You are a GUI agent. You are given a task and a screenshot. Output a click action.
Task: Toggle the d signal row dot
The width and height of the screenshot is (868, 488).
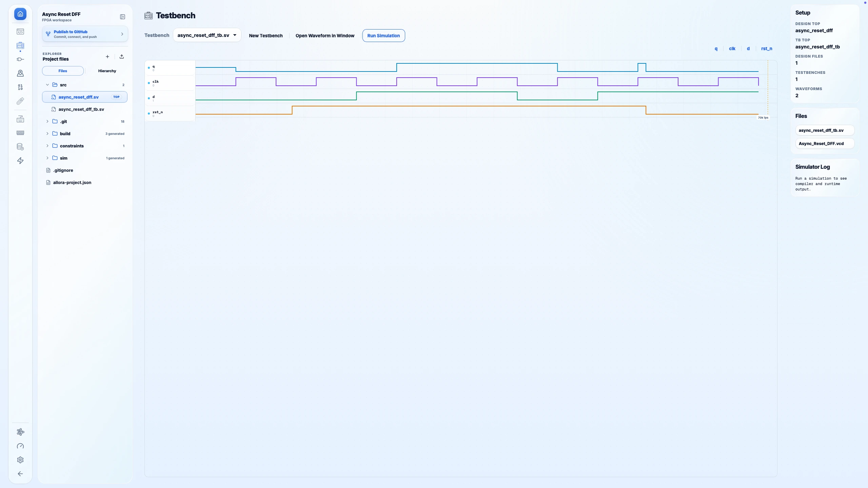click(149, 98)
